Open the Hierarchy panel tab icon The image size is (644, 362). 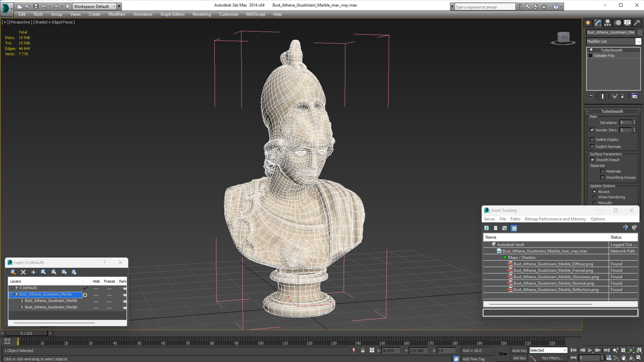(x=607, y=23)
